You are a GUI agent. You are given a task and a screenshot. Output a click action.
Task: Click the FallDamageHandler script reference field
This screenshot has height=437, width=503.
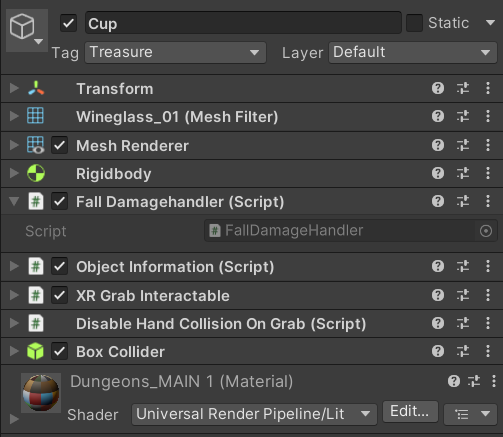tap(351, 231)
